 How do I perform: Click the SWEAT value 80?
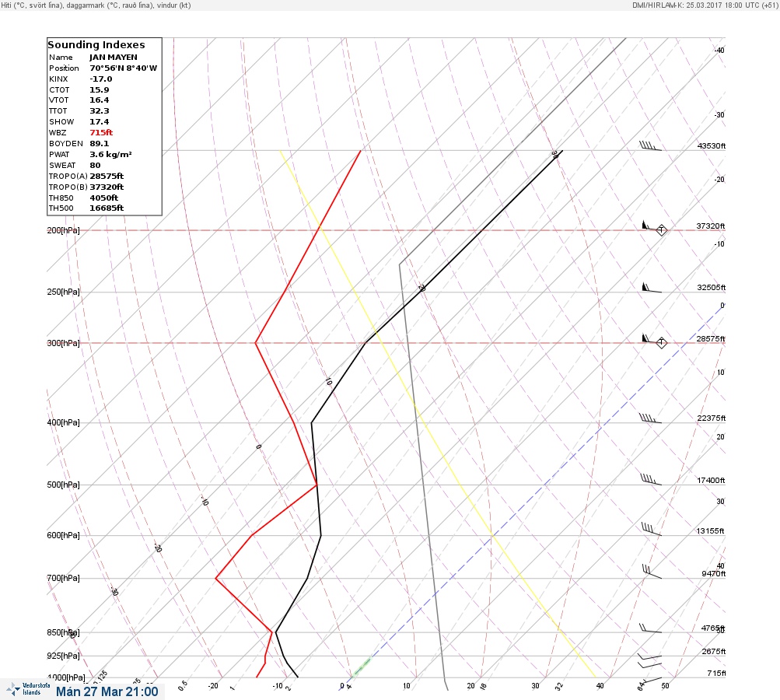tap(95, 165)
